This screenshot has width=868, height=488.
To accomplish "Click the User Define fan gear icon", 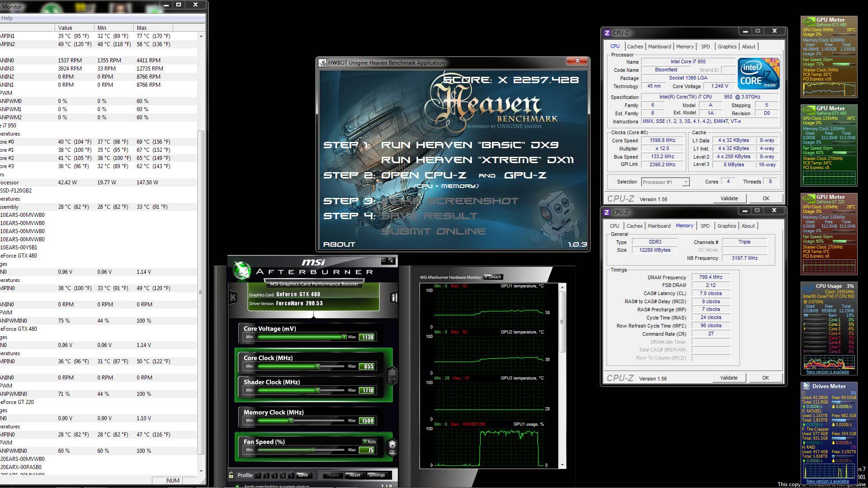I will (392, 447).
